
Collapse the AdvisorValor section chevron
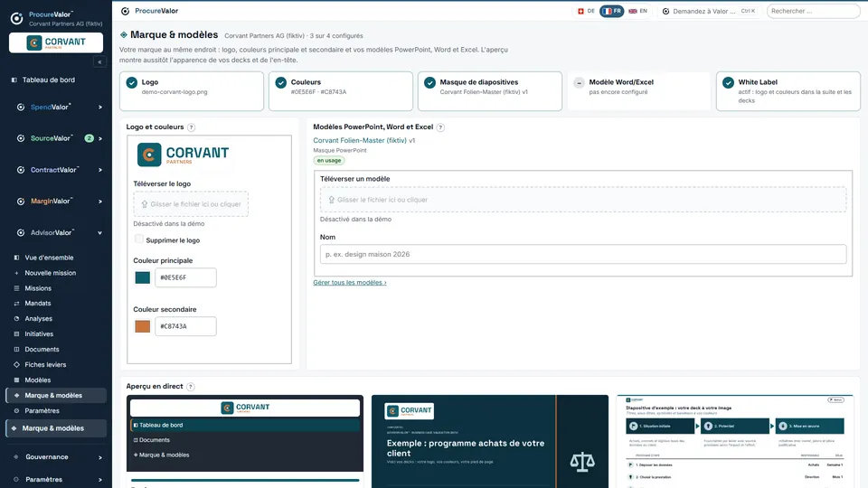(x=100, y=233)
